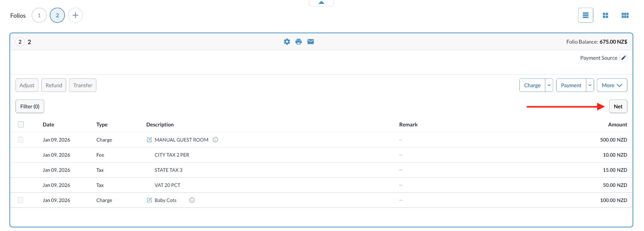
Task: Edit Payment Source with pencil icon
Action: [623, 58]
